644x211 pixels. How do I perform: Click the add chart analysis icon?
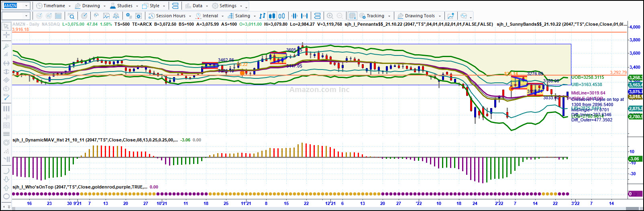[451, 16]
